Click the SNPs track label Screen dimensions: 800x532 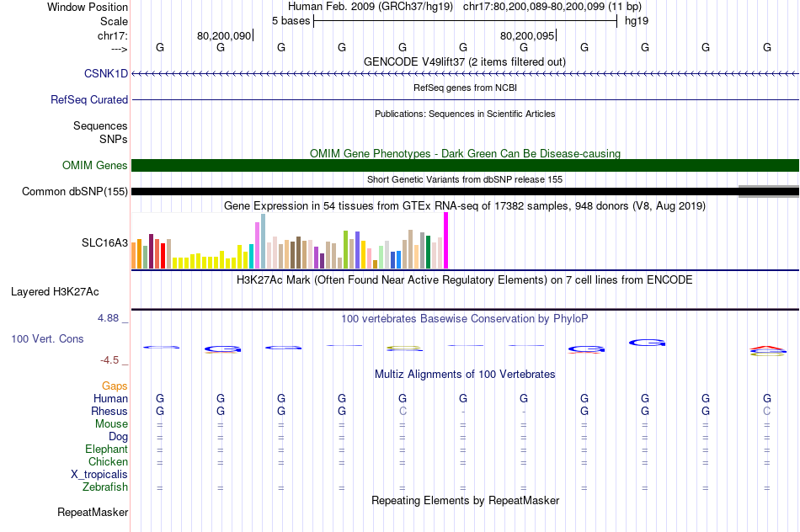[x=114, y=139]
